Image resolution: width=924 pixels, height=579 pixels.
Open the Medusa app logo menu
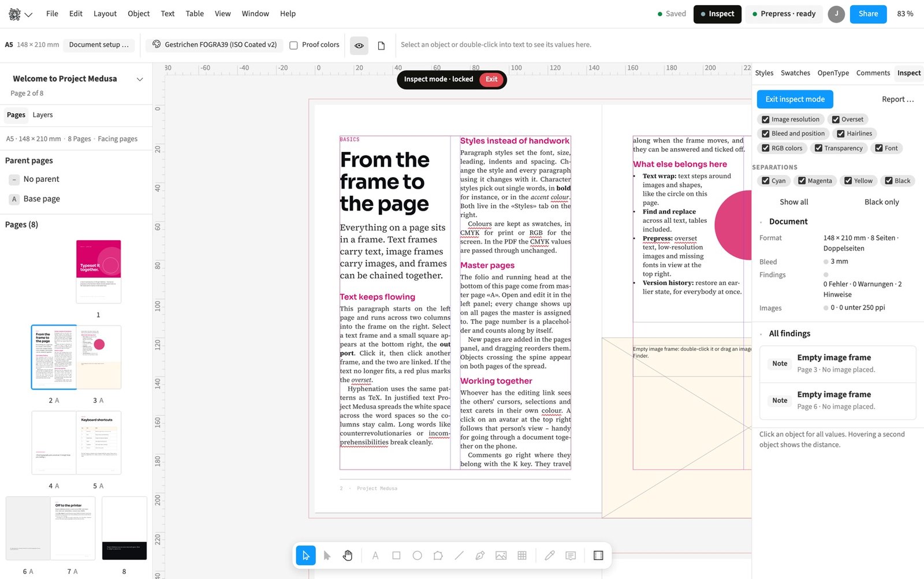[x=20, y=14]
